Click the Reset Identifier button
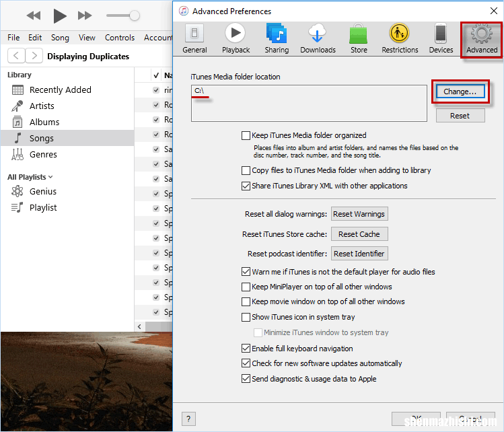Viewport: 504px width, 432px height. click(x=359, y=254)
